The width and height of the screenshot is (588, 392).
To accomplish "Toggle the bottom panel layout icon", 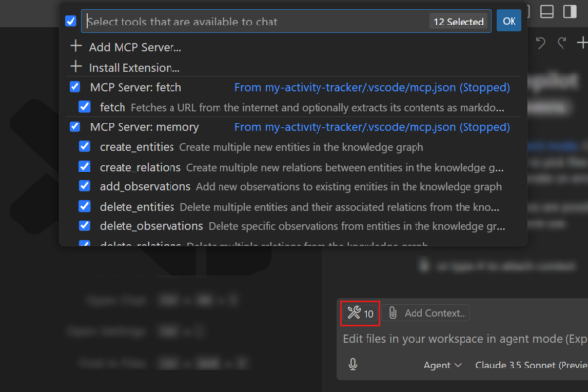I will point(547,11).
